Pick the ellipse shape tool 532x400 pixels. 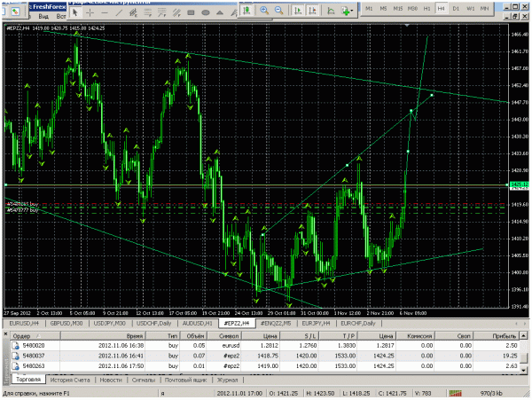[206, 13]
